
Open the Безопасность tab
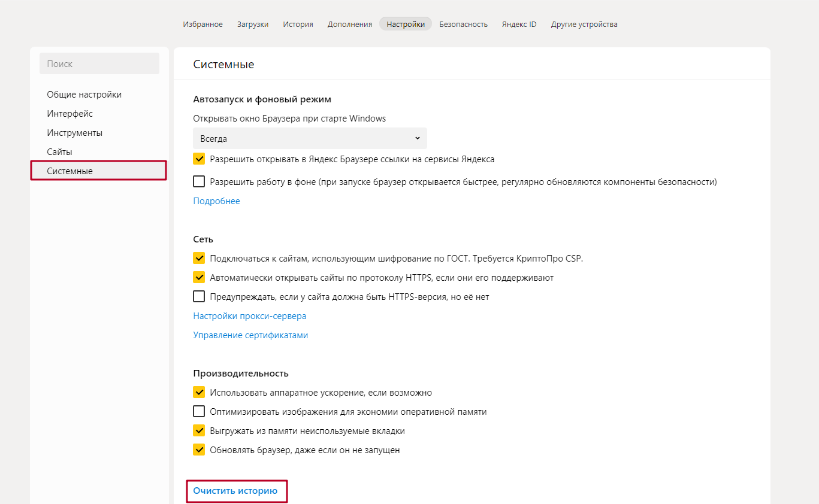click(463, 25)
